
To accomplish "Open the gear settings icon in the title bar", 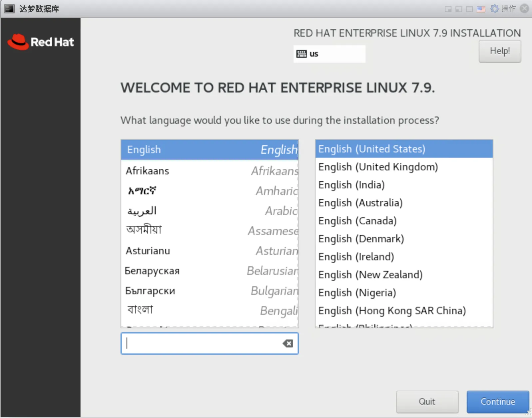I will pos(495,9).
